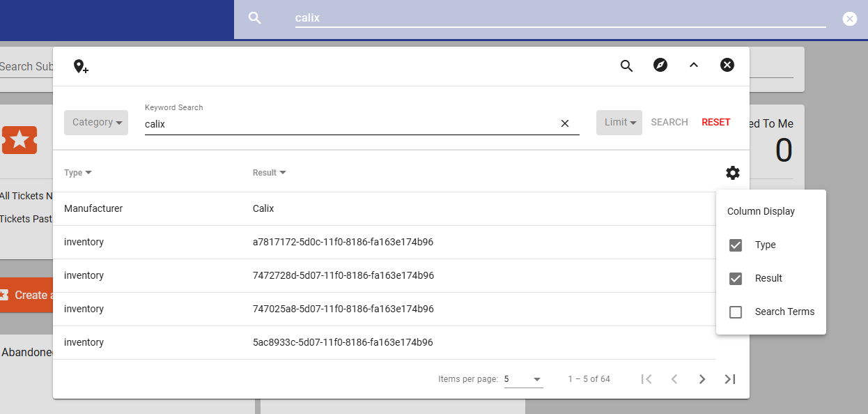Click the Column Display heading
Viewport: 868px width, 414px height.
click(761, 212)
